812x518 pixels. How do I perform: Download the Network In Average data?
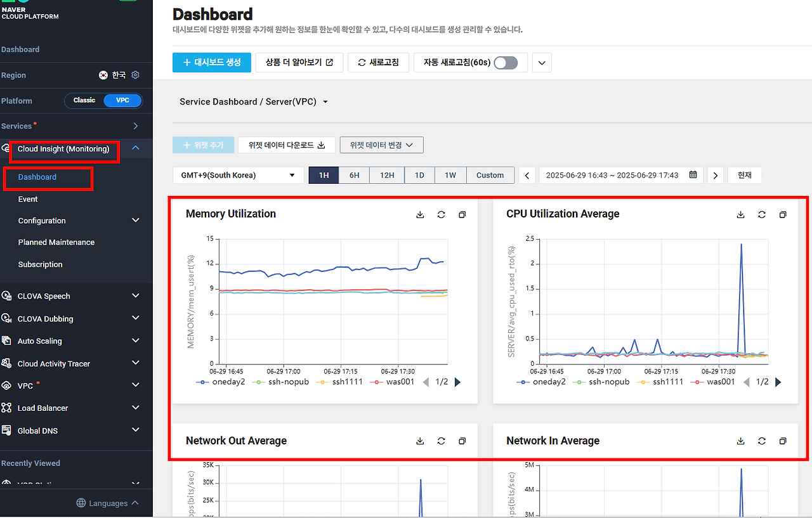pyautogui.click(x=740, y=441)
